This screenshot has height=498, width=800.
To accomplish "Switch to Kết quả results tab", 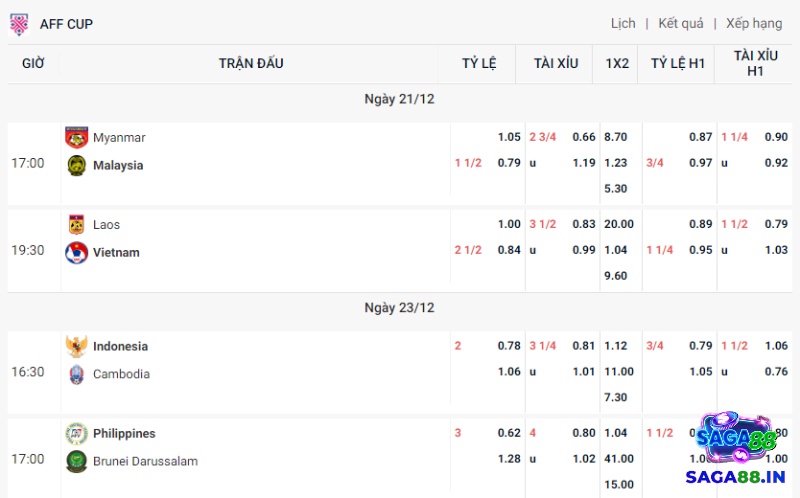I will [x=681, y=23].
